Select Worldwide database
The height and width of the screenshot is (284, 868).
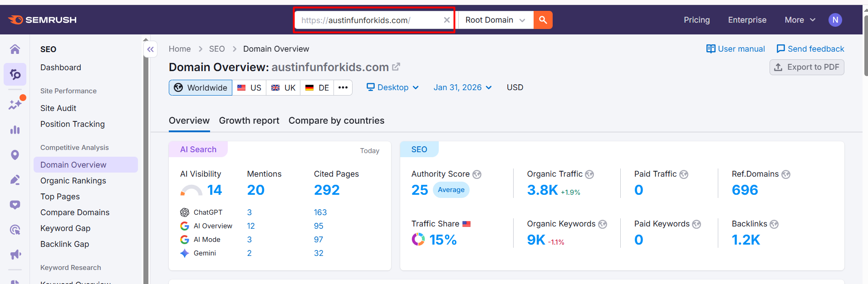coord(201,87)
